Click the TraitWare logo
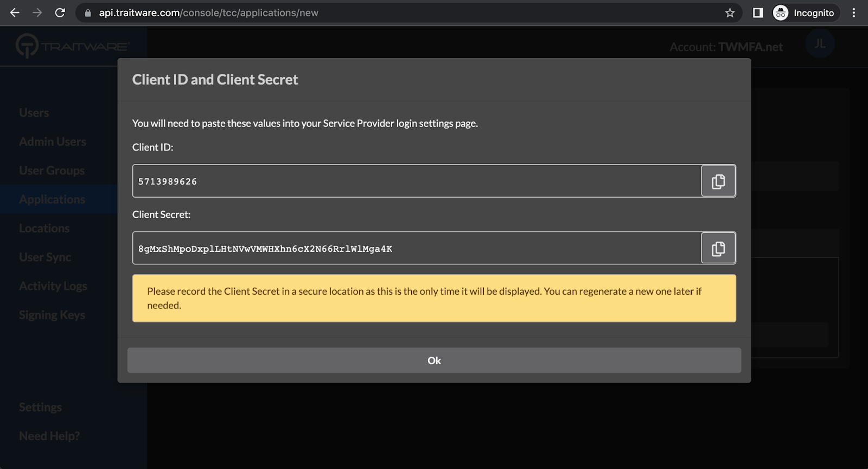 [x=72, y=46]
